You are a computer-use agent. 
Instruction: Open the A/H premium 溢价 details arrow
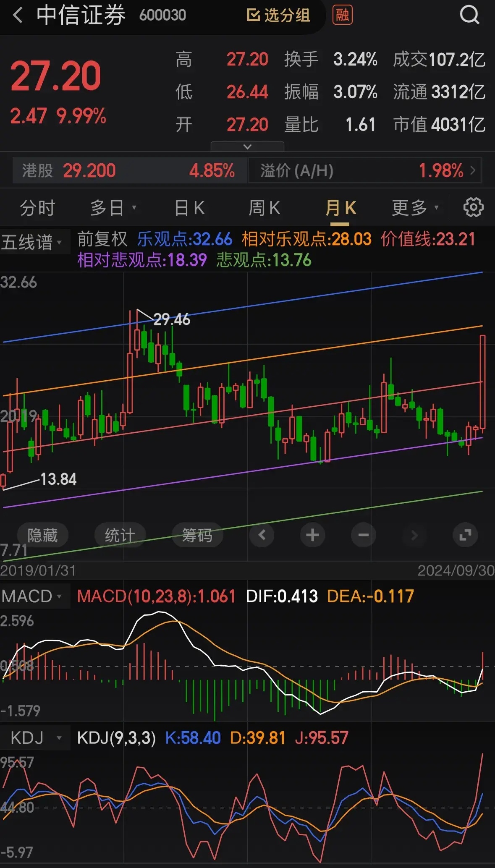click(x=473, y=170)
